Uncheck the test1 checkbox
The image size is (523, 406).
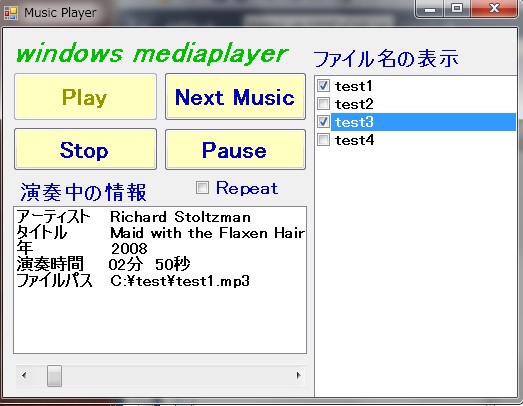tap(323, 86)
